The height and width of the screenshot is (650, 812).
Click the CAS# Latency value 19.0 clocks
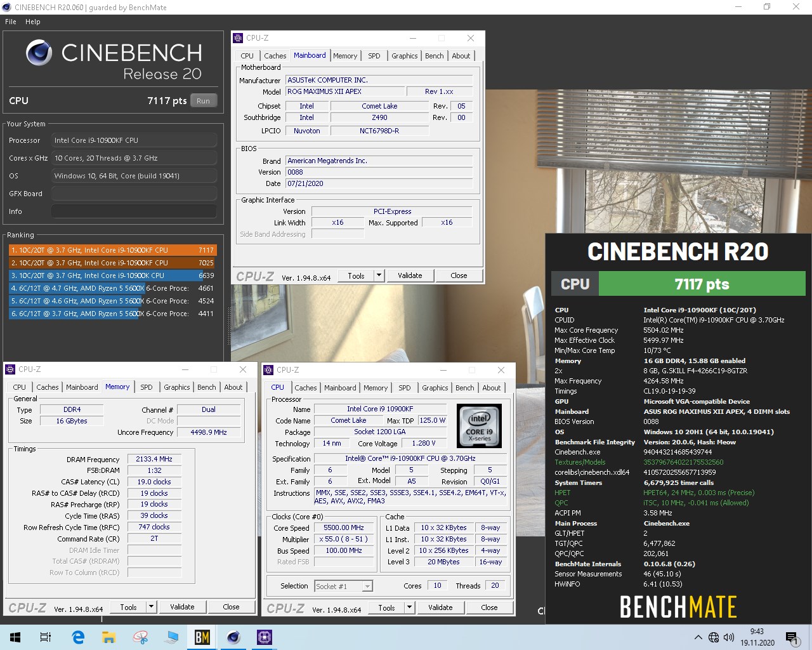tap(154, 482)
